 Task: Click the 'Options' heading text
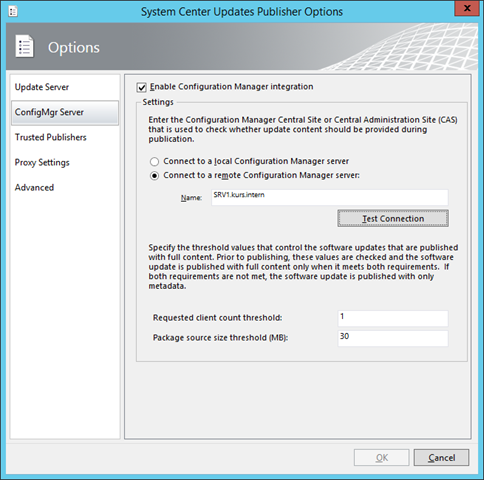tap(74, 47)
